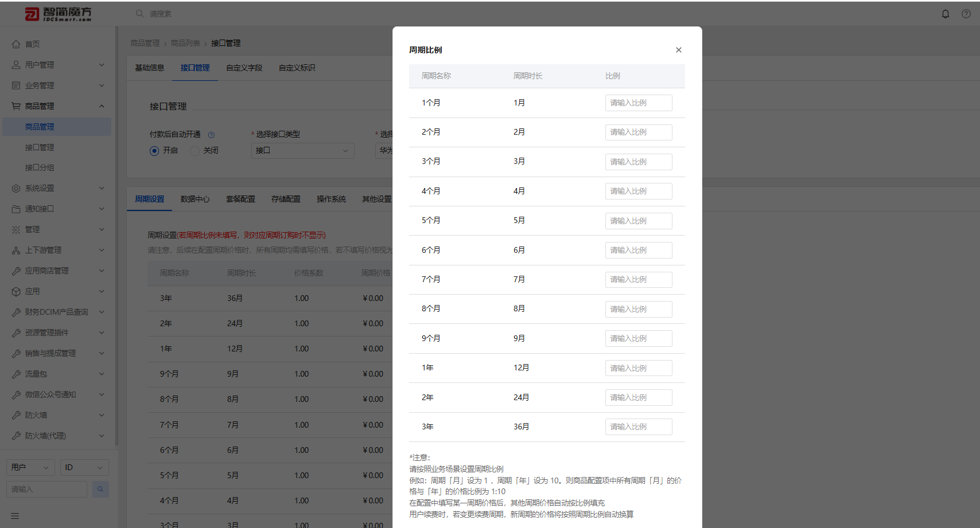Screen dimensions: 980x528
Task: Click the 9个月 ratio input field
Action: [639, 338]
